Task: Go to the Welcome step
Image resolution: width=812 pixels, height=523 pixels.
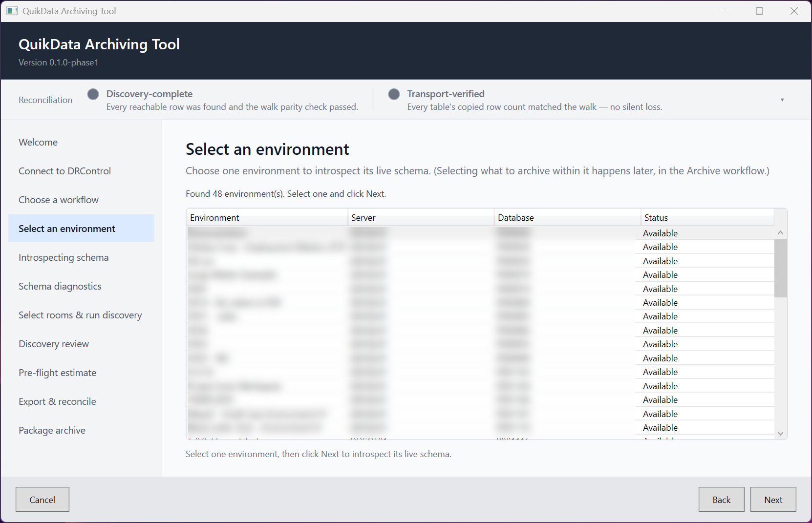Action: [x=81, y=142]
